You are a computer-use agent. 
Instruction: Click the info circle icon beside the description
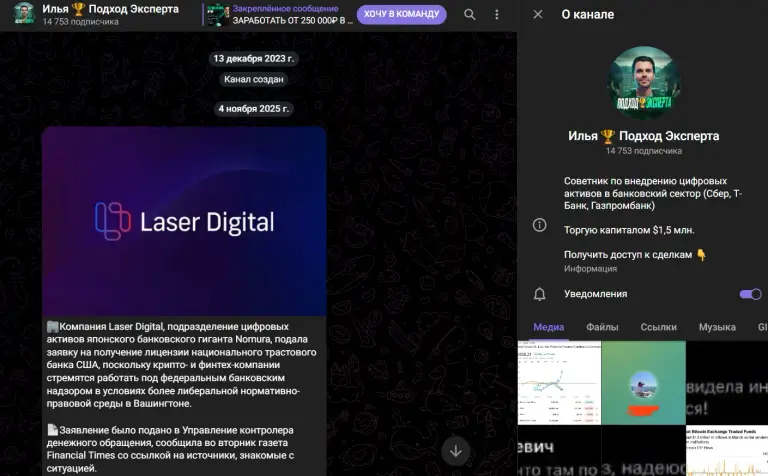pyautogui.click(x=539, y=225)
